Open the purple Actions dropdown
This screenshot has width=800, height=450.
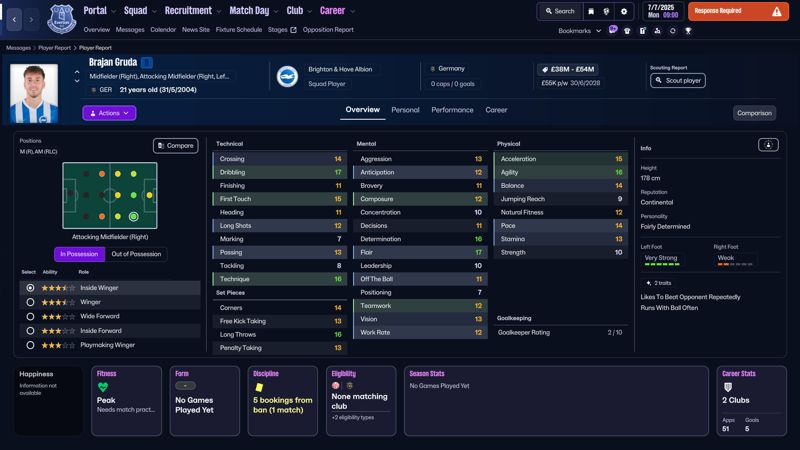coord(109,113)
